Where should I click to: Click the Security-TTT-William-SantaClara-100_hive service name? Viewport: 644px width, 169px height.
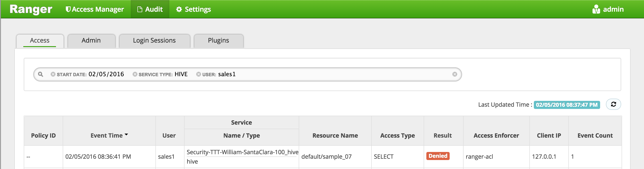(x=243, y=152)
